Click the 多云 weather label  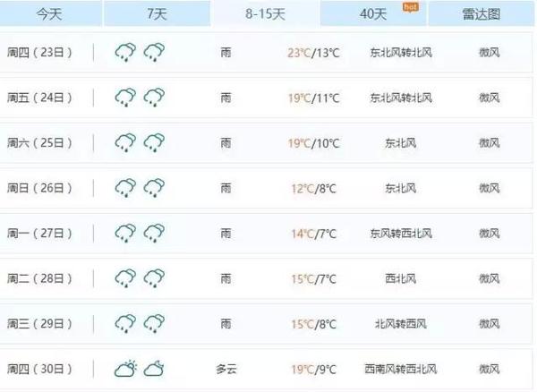click(x=226, y=369)
